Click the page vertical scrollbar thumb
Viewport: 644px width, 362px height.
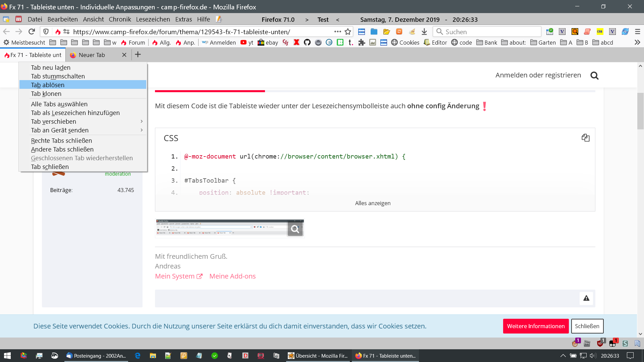[x=640, y=111]
